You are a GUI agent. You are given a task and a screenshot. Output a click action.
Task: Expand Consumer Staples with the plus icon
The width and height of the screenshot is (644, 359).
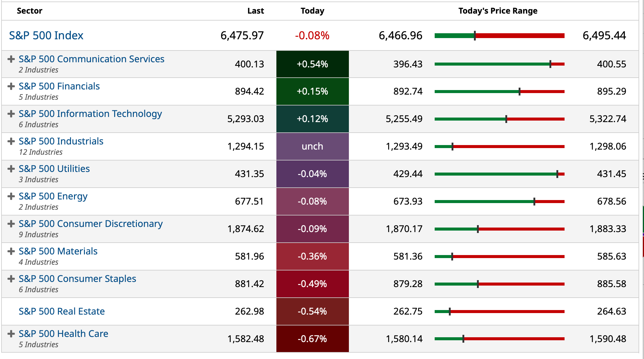pyautogui.click(x=11, y=279)
